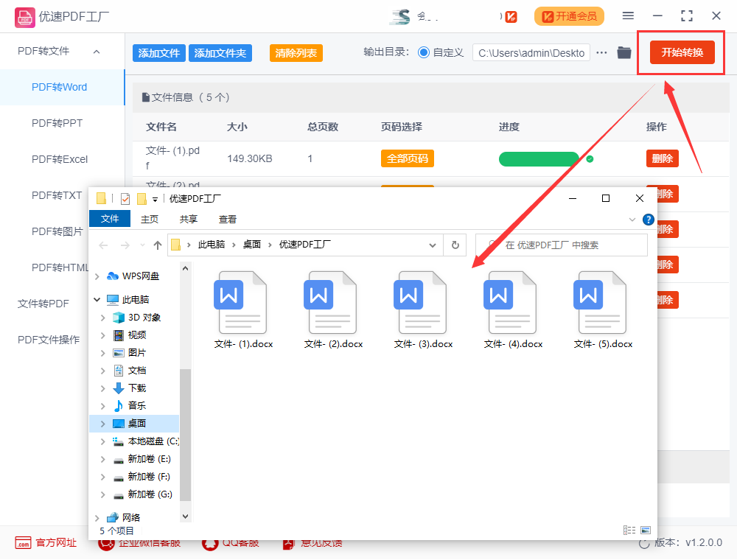Select PDF转图片 in sidebar
This screenshot has height=560, width=737.
point(57,231)
